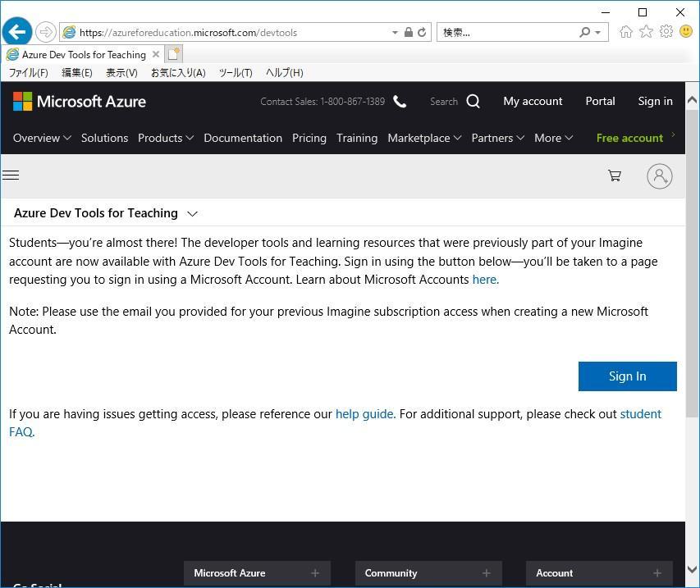The height and width of the screenshot is (588, 700).
Task: Open the Training navigation link
Action: point(357,138)
